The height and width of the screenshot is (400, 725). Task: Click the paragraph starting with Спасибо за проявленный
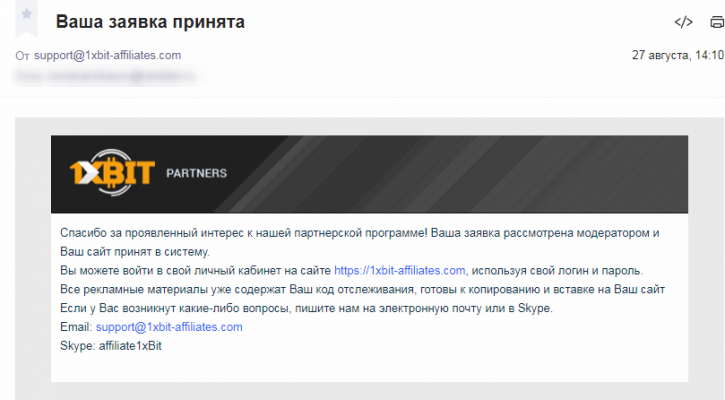[360, 242]
